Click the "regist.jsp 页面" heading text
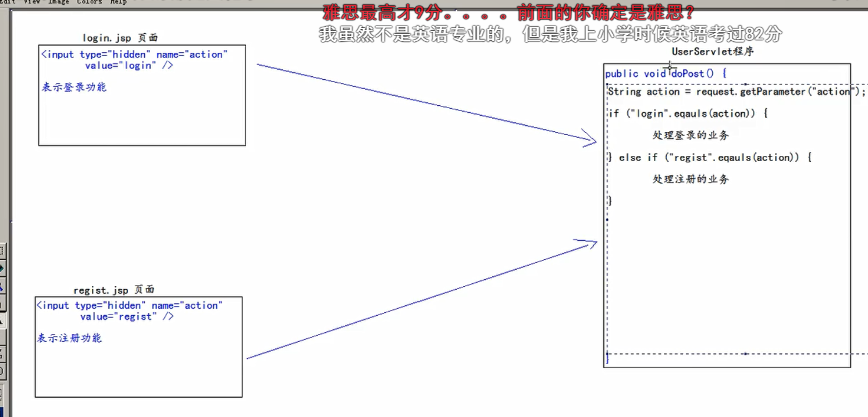This screenshot has height=417, width=868. point(114,290)
